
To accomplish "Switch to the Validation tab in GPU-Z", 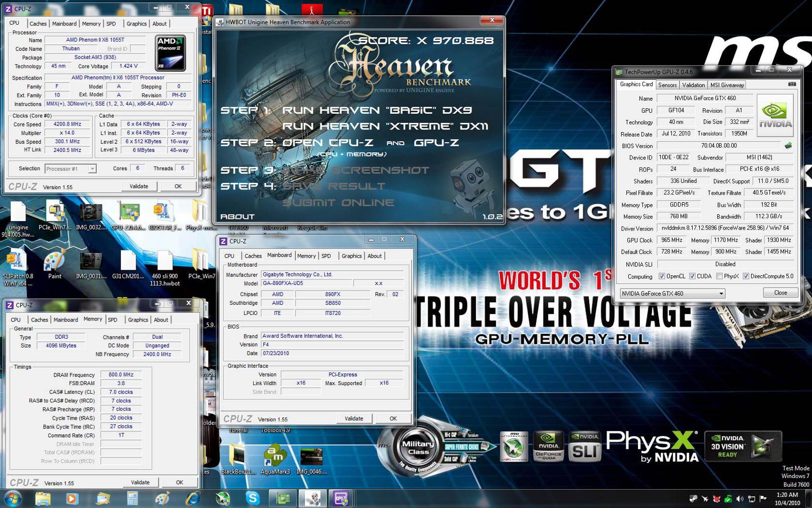I will pos(693,85).
